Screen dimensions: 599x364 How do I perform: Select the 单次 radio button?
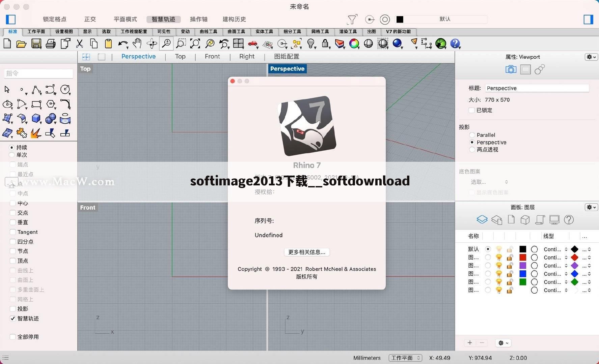point(12,155)
